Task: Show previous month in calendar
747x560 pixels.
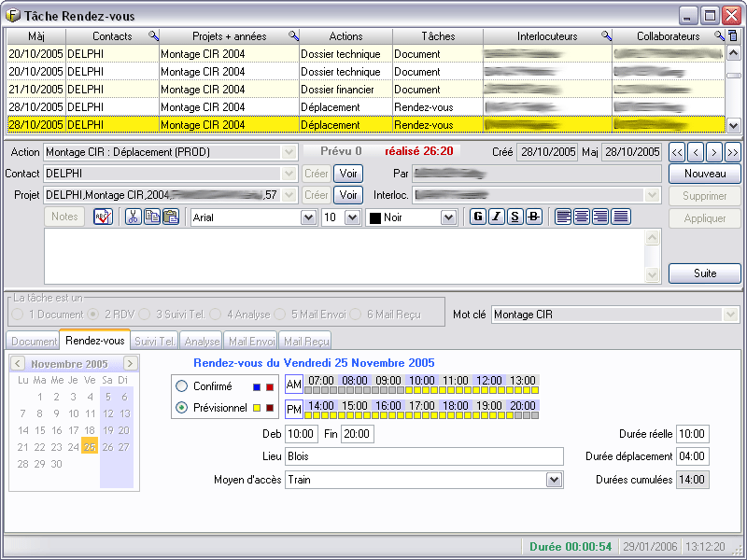Action: pos(18,363)
